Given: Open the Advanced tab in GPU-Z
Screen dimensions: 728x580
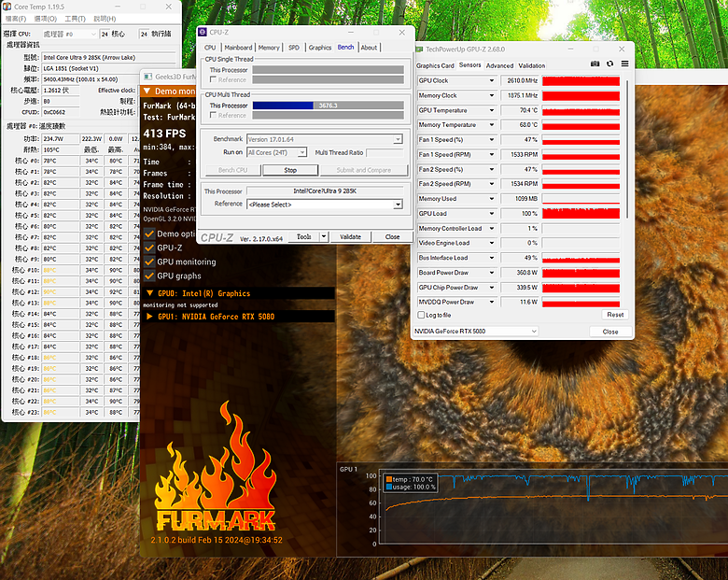Looking at the screenshot, I should 499,65.
